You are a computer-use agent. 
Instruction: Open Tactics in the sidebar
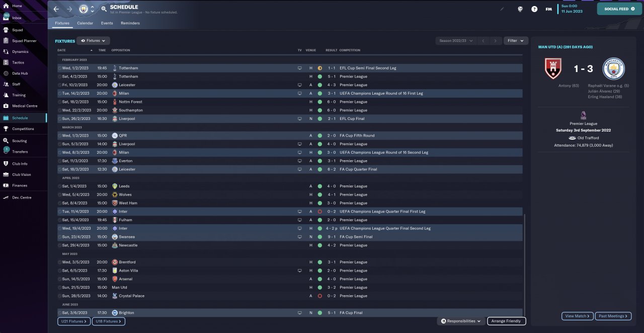(x=23, y=62)
